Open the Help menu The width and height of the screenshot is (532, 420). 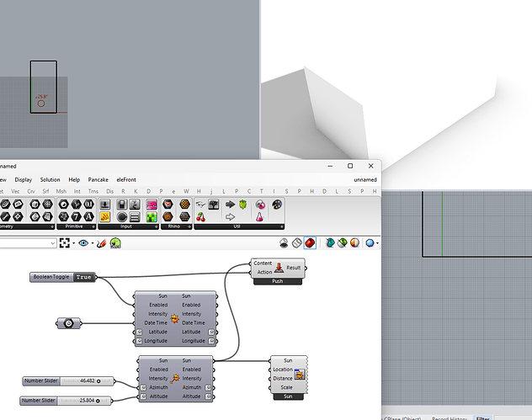click(x=74, y=180)
